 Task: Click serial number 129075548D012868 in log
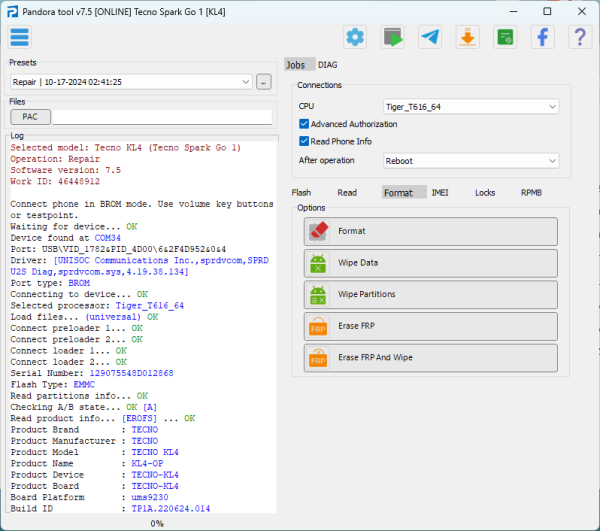[x=131, y=373]
